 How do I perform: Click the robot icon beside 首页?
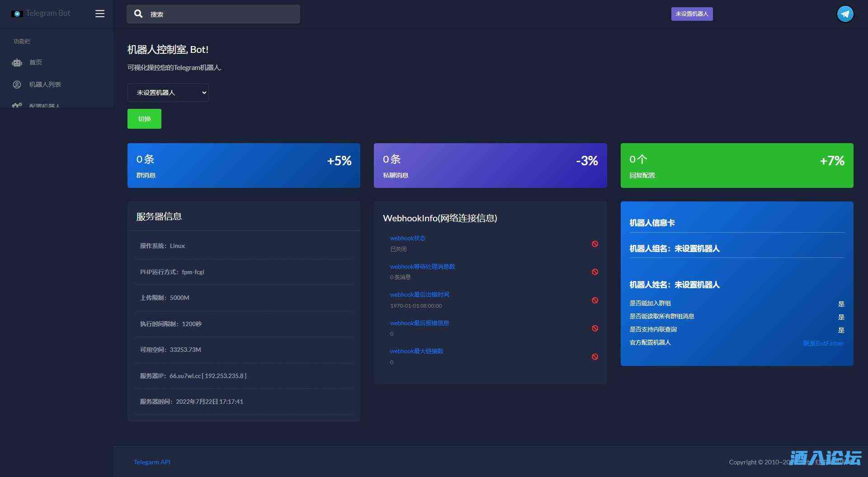(x=17, y=63)
